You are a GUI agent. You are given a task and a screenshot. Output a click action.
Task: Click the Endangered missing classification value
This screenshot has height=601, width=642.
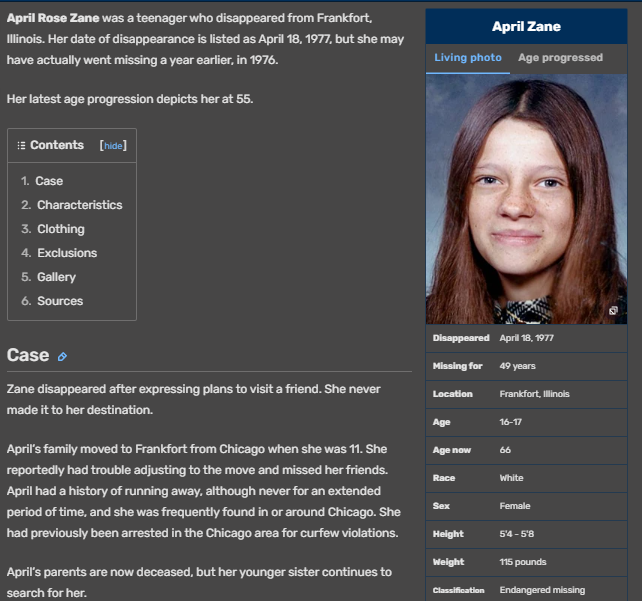(x=542, y=590)
